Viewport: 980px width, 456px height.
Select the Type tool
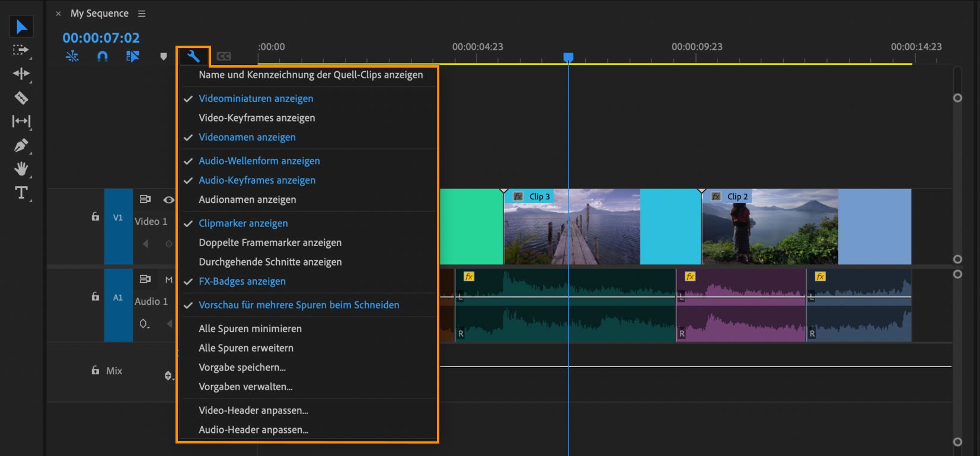pos(21,193)
